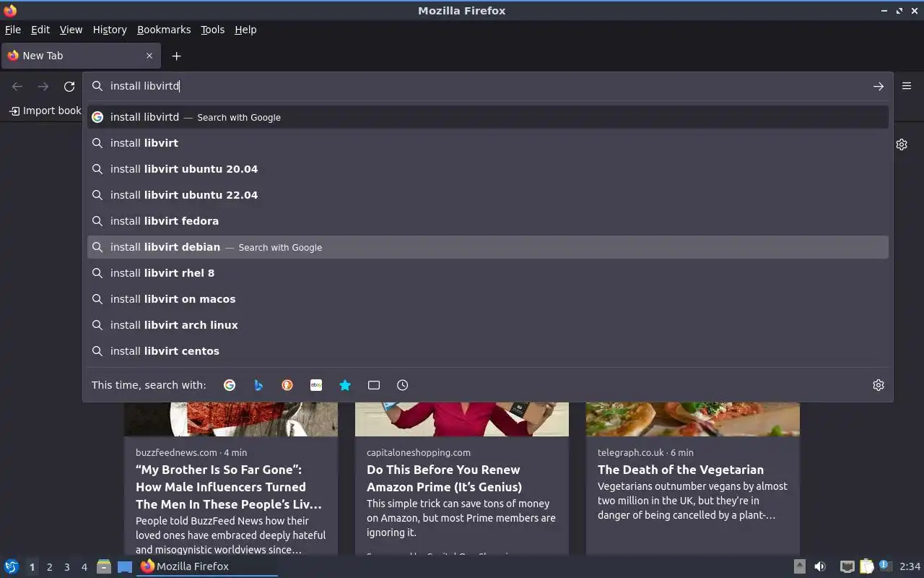Select suggestion 'install libvirt rhel 8'

pyautogui.click(x=488, y=273)
